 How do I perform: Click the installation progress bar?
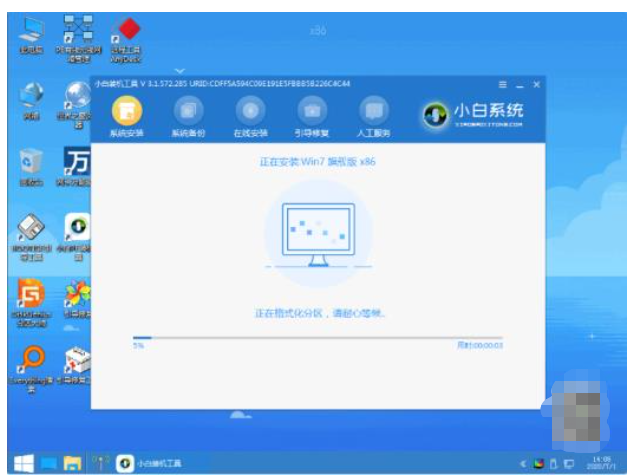[318, 337]
